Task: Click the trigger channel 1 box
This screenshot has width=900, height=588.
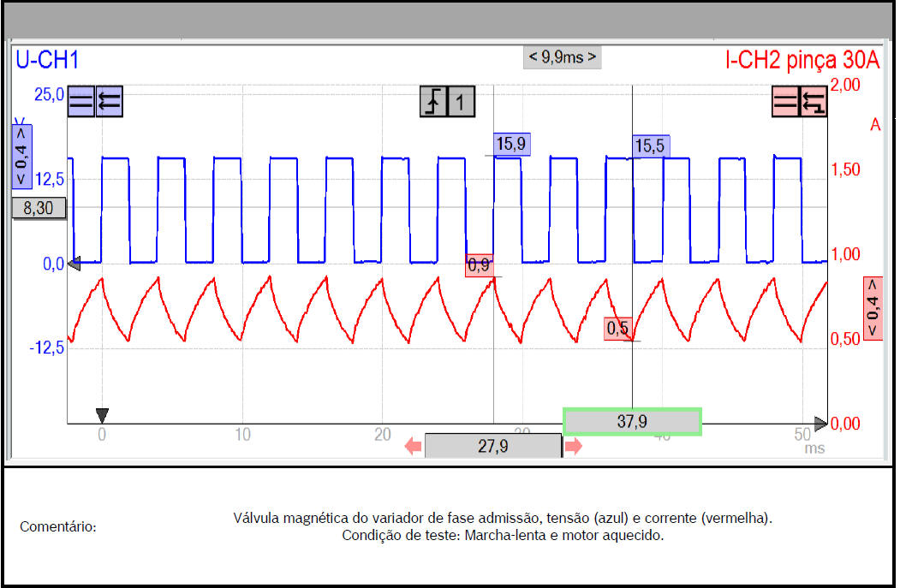Action: (460, 102)
